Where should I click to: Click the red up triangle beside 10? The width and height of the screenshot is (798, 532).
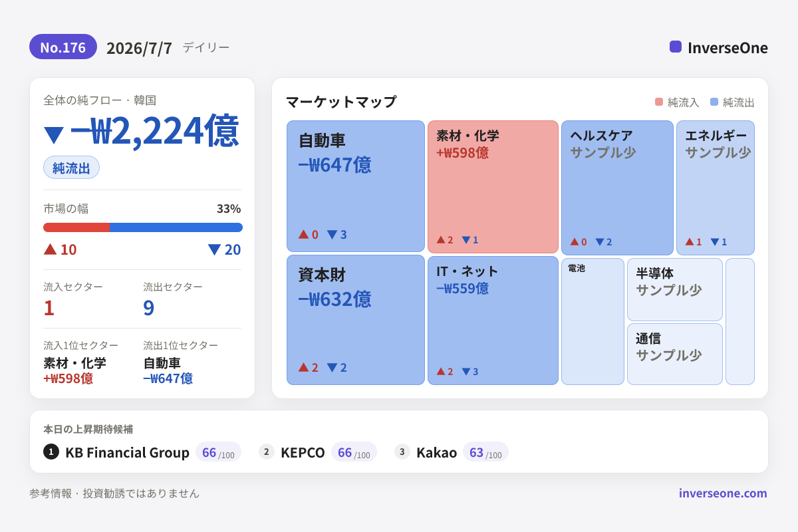click(51, 249)
